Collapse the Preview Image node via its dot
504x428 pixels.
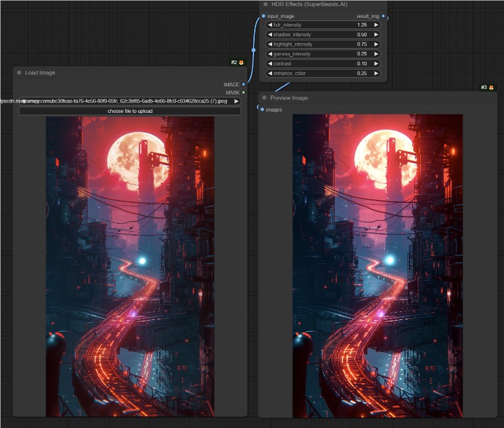tap(264, 97)
